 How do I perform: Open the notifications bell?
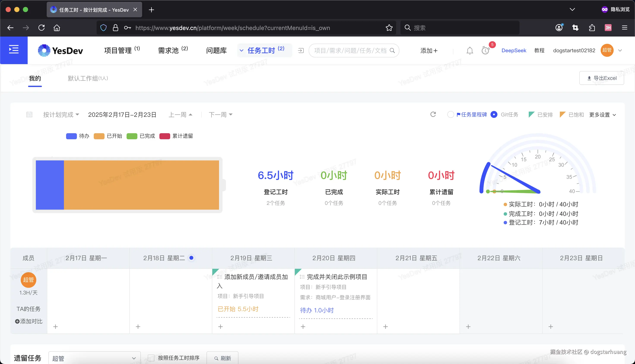click(x=469, y=51)
